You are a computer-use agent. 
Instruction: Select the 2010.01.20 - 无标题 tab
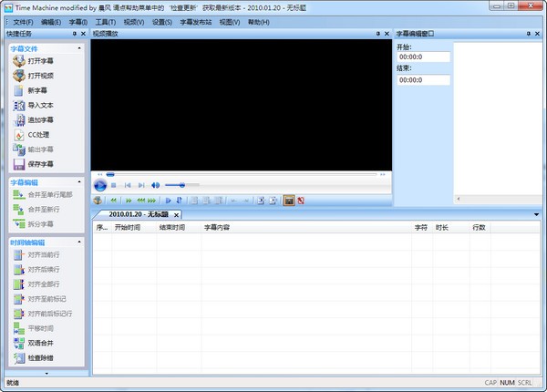pos(139,213)
